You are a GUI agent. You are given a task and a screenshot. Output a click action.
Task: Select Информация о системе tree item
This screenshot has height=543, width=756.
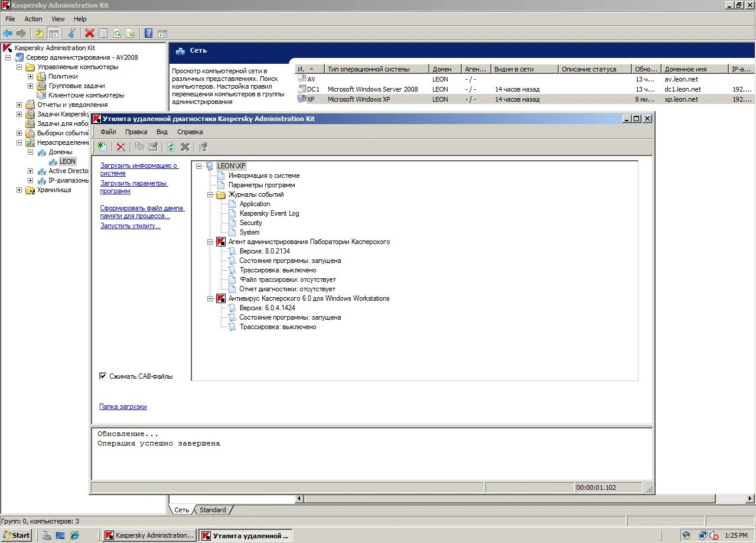(264, 175)
